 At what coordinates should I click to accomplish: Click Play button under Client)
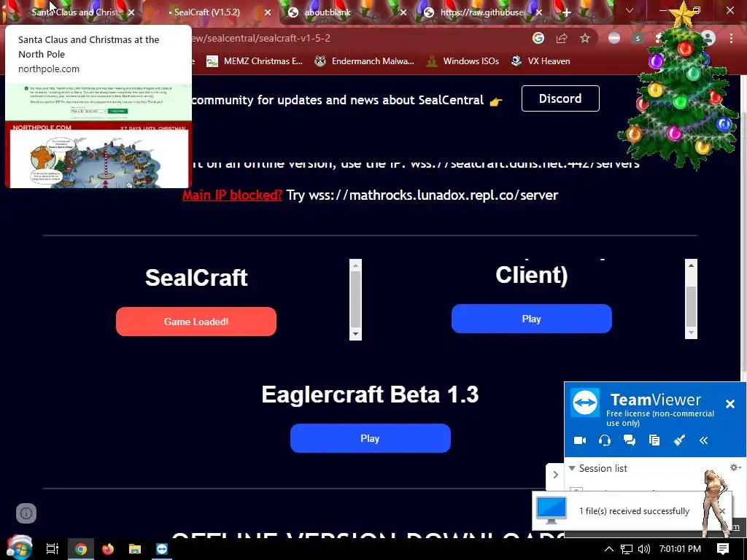531,319
